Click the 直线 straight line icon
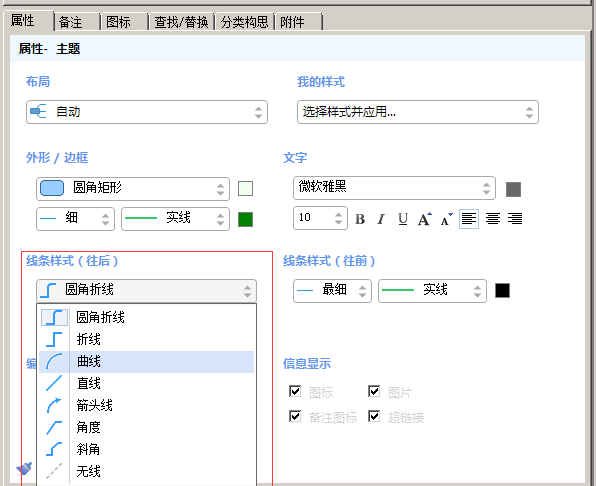 54,383
